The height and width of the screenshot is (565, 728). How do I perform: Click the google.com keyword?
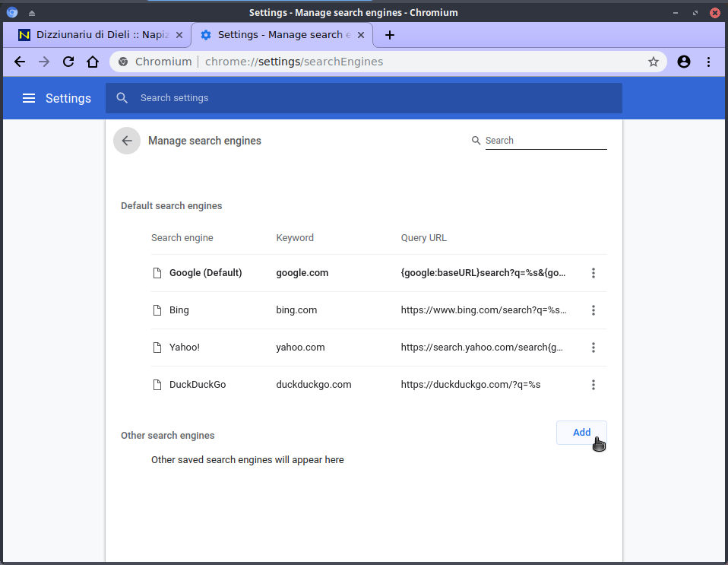(x=302, y=273)
